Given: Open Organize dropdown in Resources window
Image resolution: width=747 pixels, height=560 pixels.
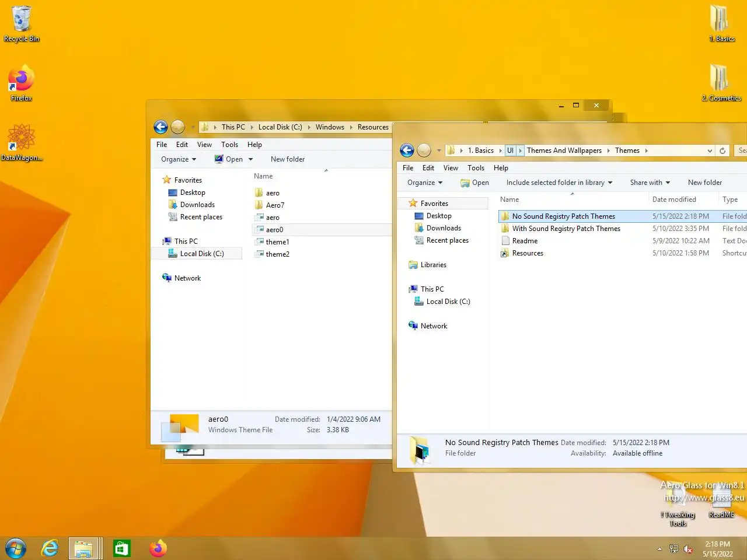Looking at the screenshot, I should [x=179, y=159].
